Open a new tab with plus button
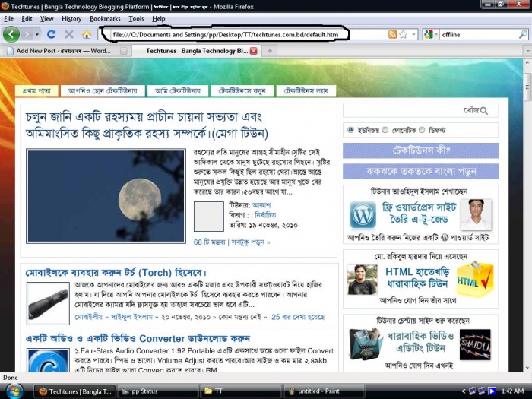The image size is (532, 399). pyautogui.click(x=269, y=51)
